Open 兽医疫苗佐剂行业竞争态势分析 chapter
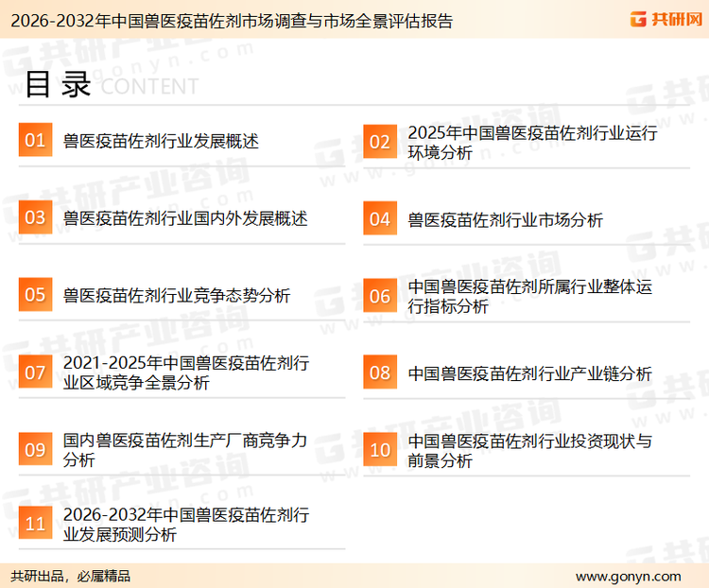Viewport: 709px width, 588px height. pos(177,296)
